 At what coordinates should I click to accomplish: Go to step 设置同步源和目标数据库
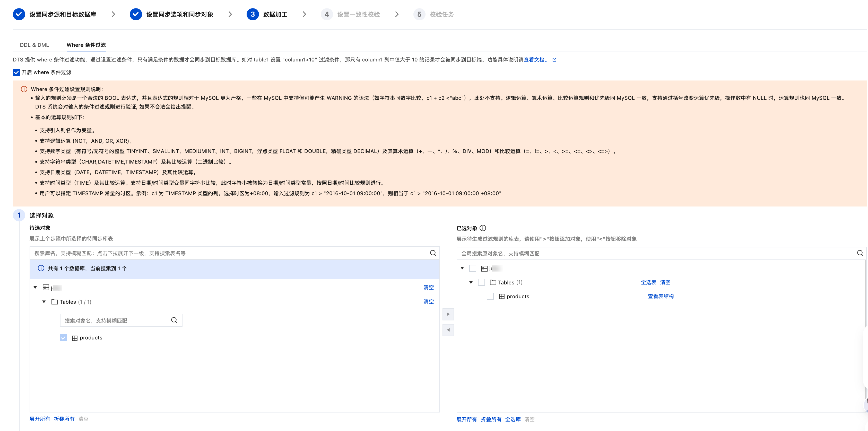pyautogui.click(x=63, y=14)
